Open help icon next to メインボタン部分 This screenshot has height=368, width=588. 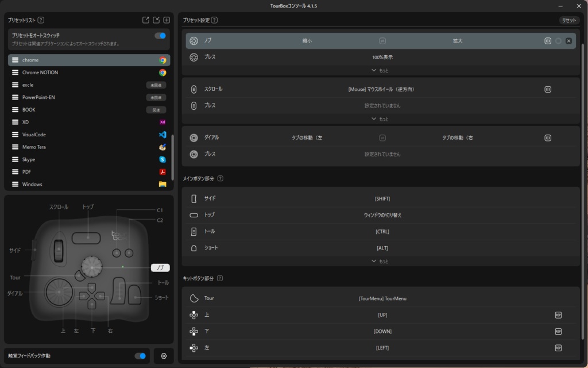click(x=220, y=178)
